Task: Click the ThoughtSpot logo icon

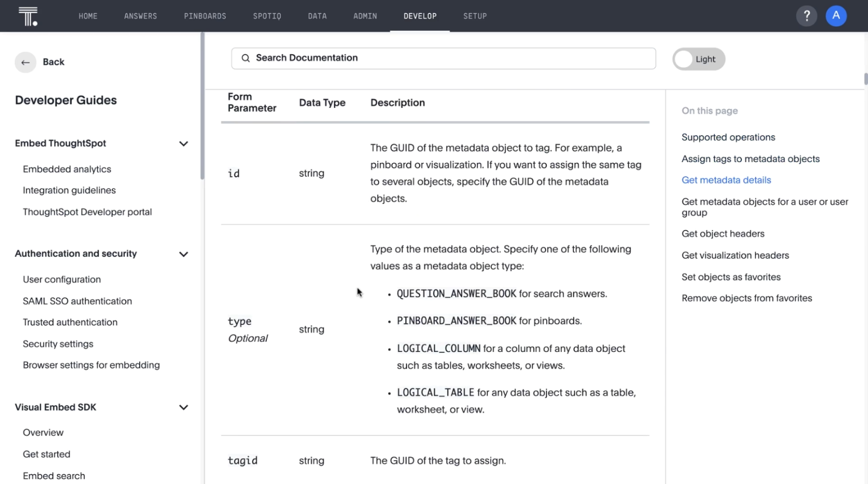Action: [x=28, y=16]
